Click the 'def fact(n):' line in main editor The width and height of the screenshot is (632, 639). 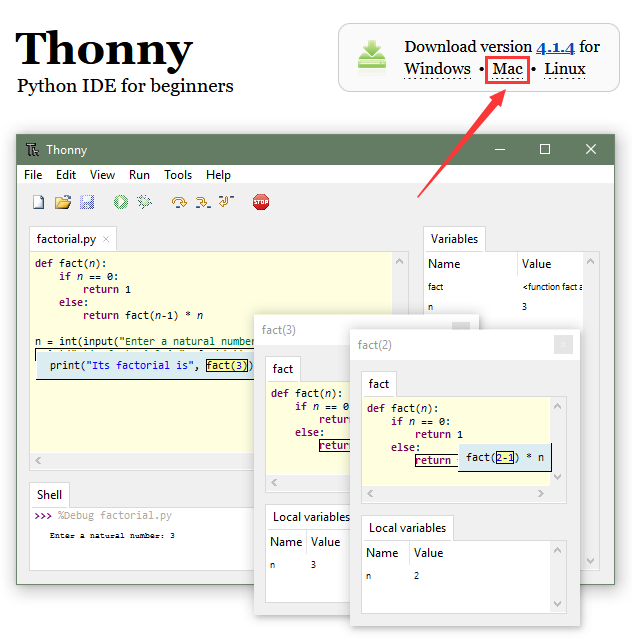70,263
